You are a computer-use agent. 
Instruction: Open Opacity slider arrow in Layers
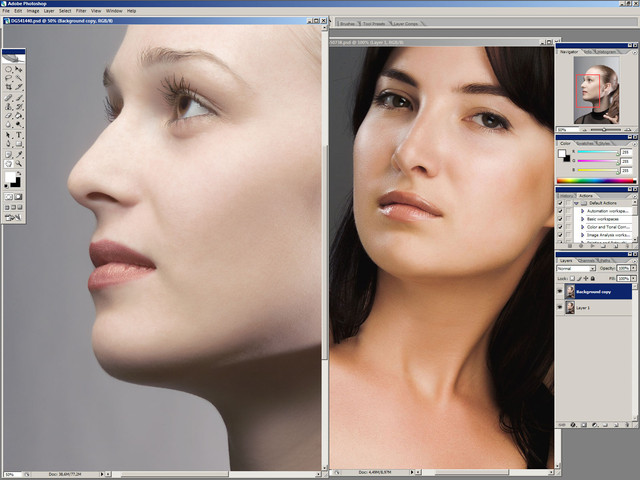(633, 268)
